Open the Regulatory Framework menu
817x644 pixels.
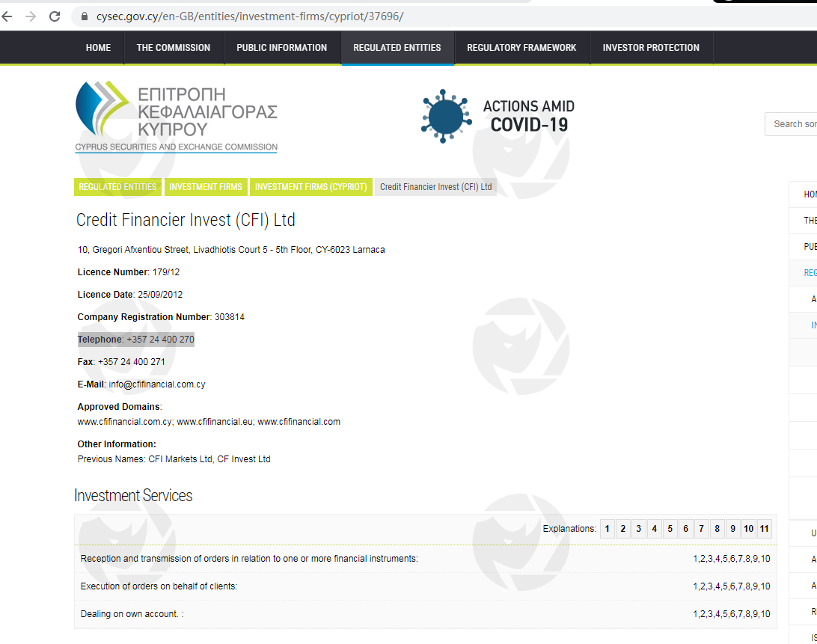(x=521, y=48)
